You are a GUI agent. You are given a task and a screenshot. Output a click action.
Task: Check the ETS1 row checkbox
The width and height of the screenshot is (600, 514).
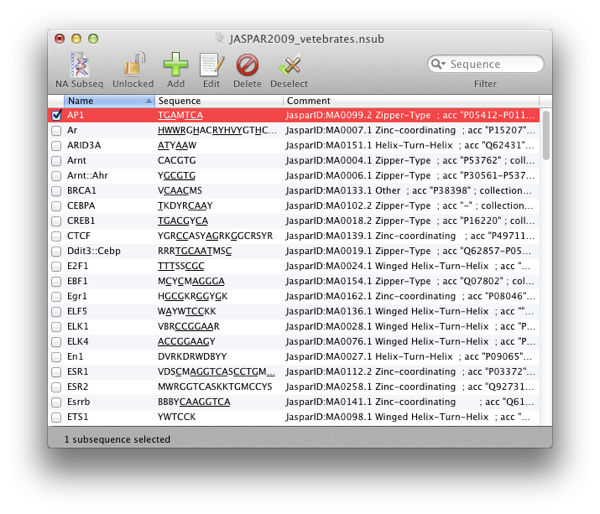coord(56,417)
